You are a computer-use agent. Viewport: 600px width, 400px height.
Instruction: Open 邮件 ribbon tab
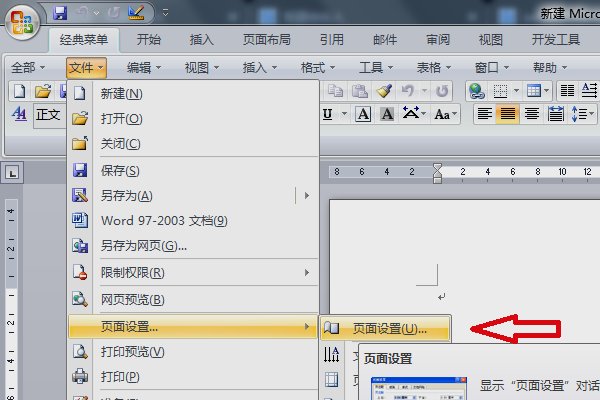coord(385,39)
